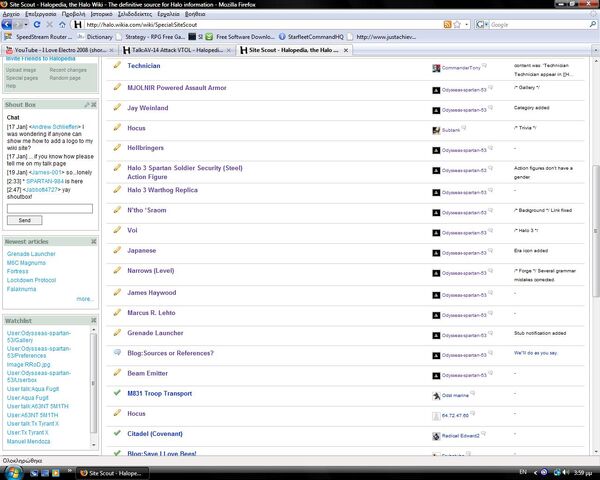Click speech bubble icon beside Blog:Sources or References?
Screen dimensions: 600x480
click(117, 353)
